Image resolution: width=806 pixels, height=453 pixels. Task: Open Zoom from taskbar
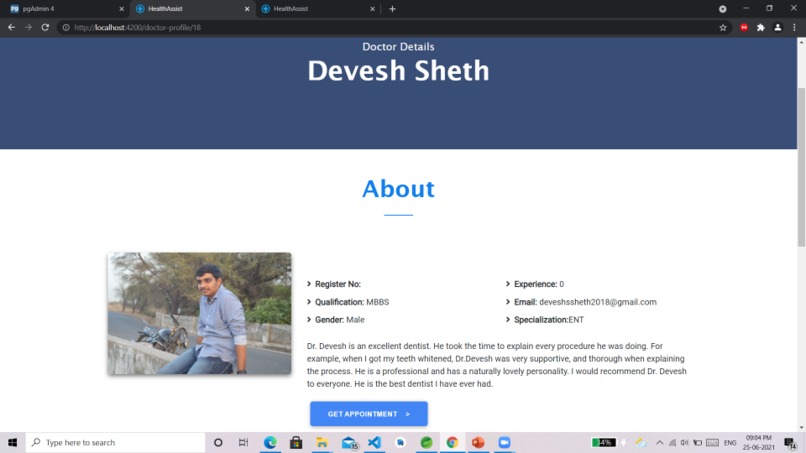click(x=504, y=442)
